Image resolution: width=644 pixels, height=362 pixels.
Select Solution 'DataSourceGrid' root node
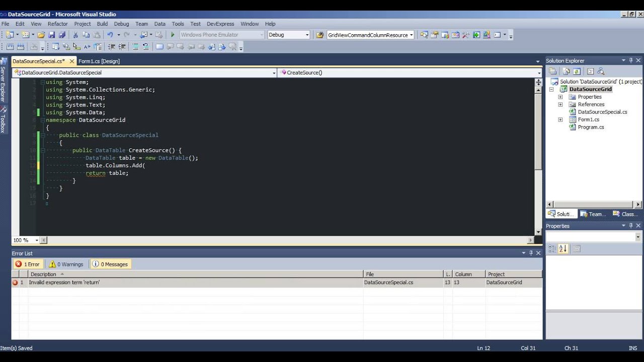(601, 81)
